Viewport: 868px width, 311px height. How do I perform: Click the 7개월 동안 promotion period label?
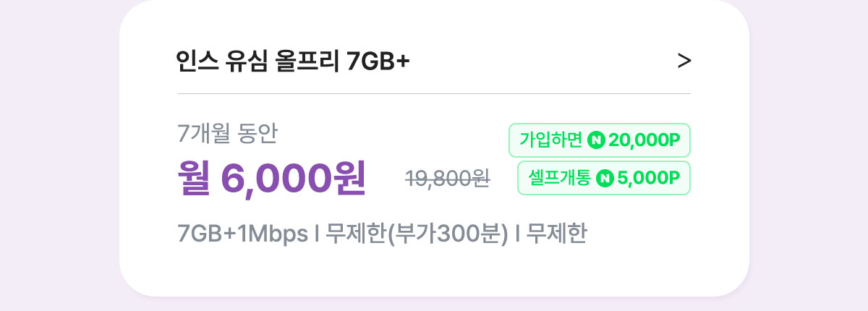point(227,133)
